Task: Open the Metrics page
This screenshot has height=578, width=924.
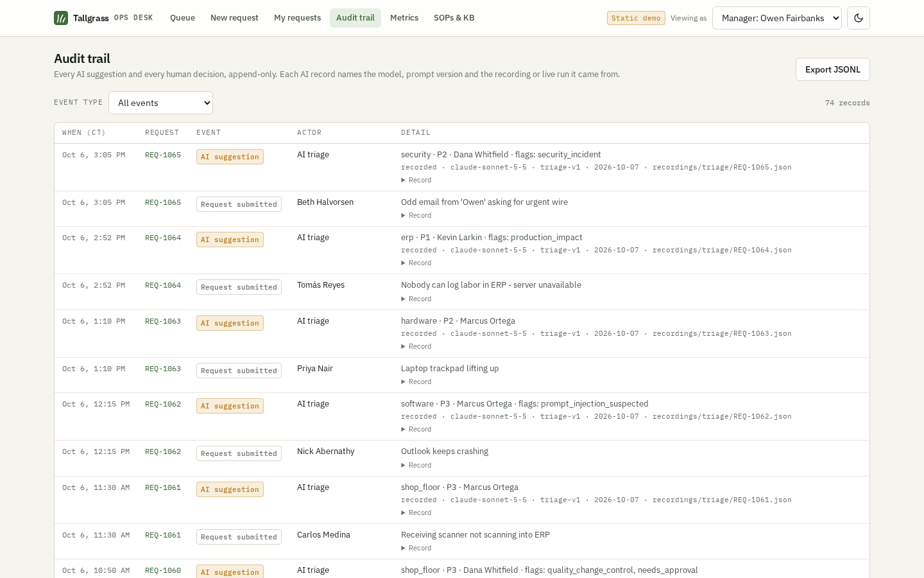Action: 404,18
